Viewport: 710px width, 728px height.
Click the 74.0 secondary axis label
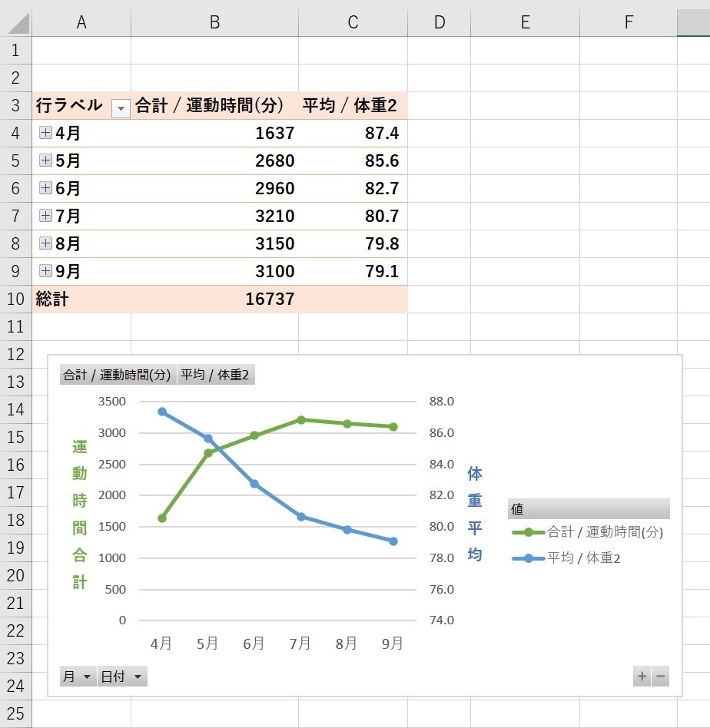[441, 620]
